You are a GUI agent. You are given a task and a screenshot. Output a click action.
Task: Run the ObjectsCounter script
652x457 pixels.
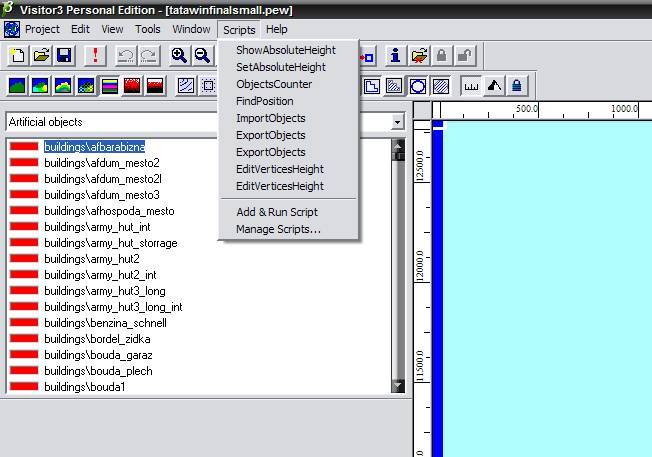[x=274, y=84]
